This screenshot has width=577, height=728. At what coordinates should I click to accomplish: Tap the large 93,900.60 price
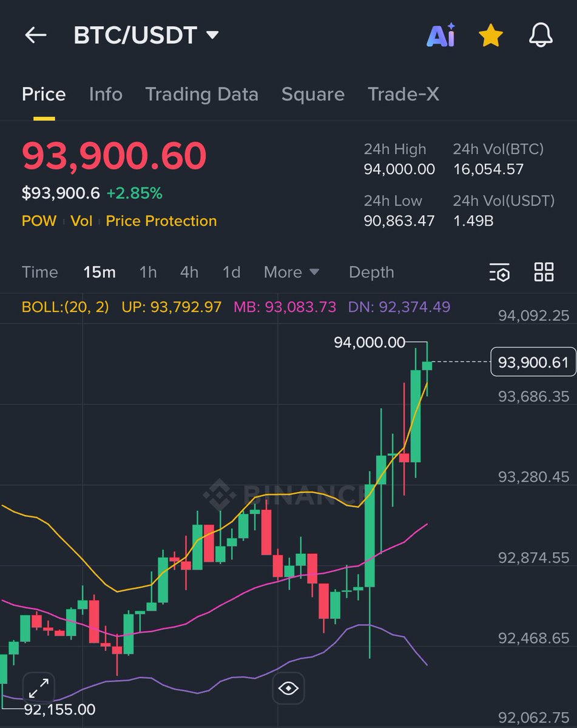[114, 156]
